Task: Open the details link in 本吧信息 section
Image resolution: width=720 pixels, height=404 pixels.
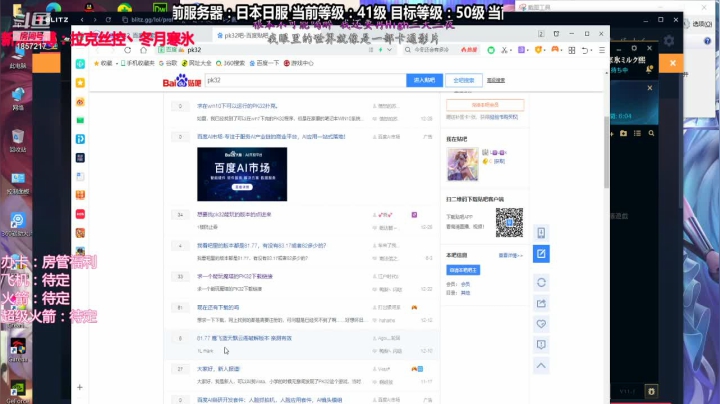Action: tap(510, 255)
